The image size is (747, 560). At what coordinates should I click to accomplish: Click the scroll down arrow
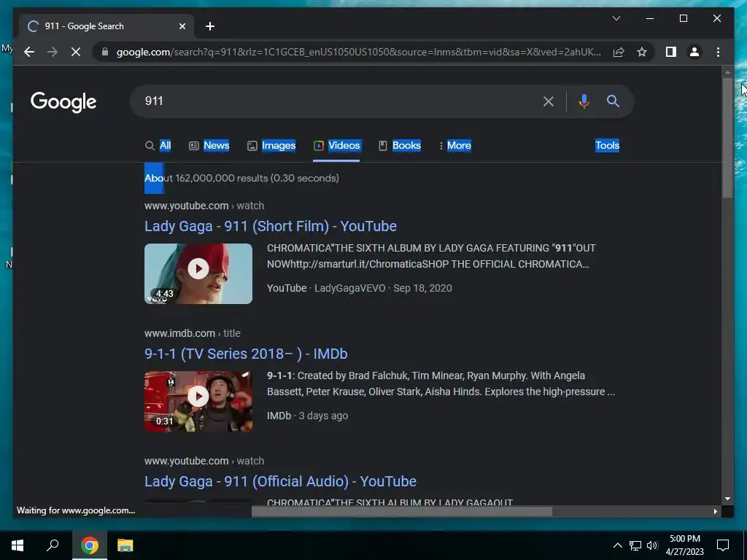pyautogui.click(x=727, y=499)
